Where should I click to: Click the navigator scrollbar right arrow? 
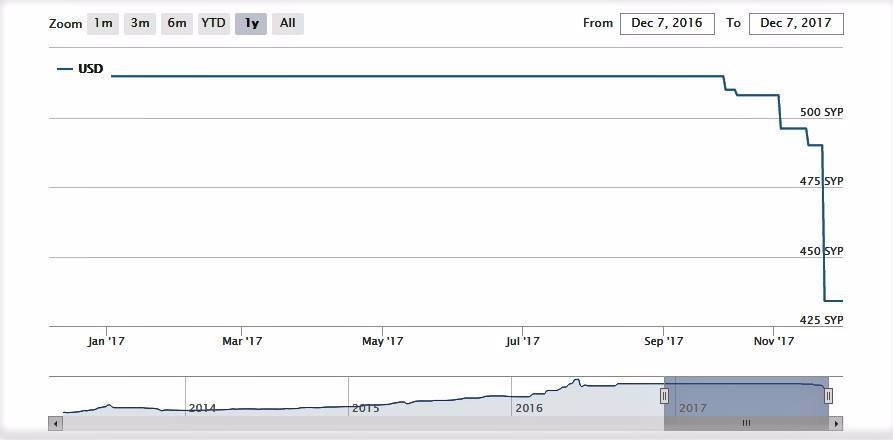point(836,423)
